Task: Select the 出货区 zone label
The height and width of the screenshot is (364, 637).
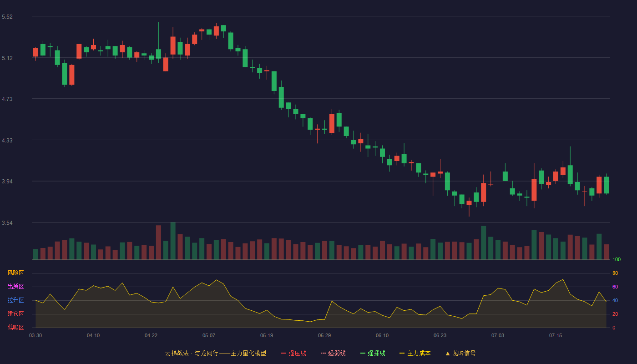Action: [15, 287]
